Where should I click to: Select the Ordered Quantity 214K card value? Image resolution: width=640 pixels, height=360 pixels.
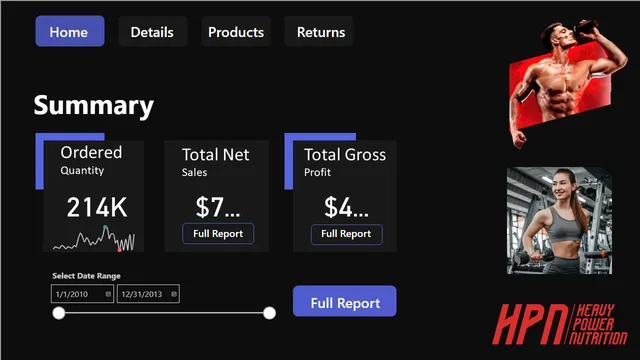pos(97,207)
